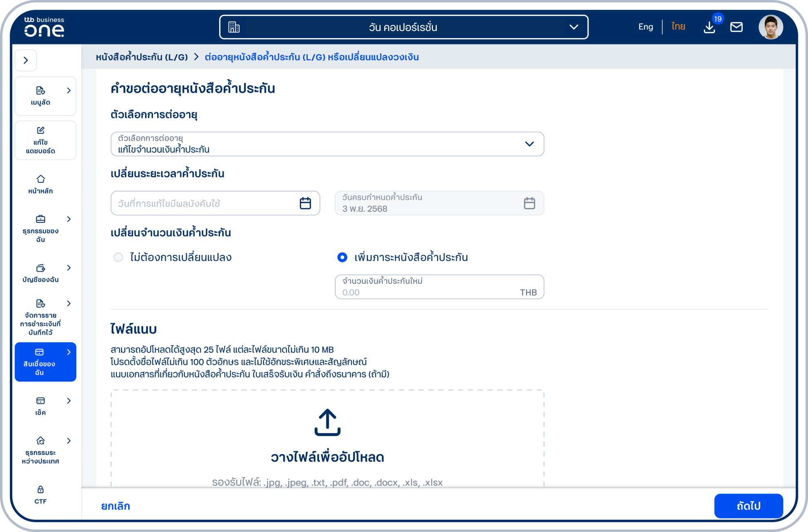Click the ยกเลิก cancel link
Screen dimensions: 808x532
coord(115,506)
